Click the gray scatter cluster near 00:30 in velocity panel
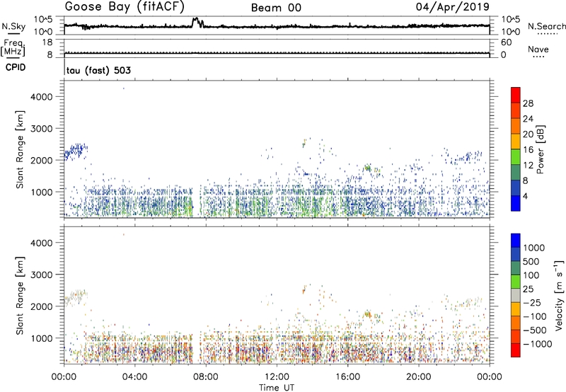Screen dimensions: 566x392 (76, 298)
